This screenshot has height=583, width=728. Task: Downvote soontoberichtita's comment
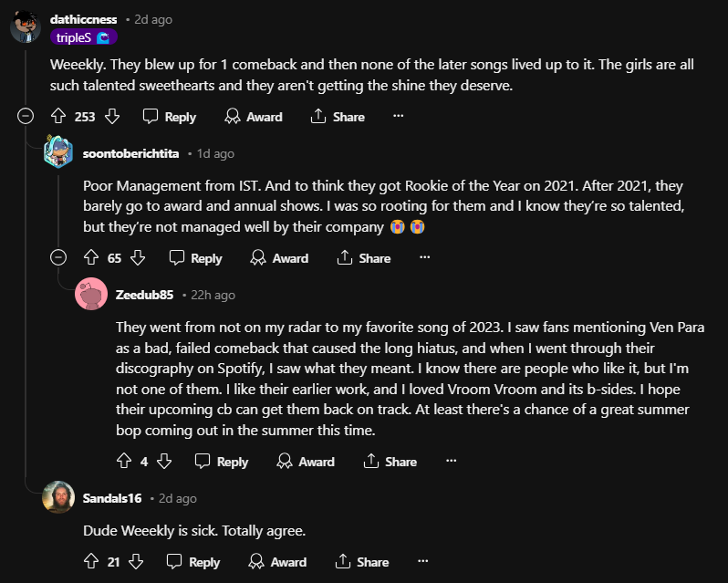click(x=138, y=258)
